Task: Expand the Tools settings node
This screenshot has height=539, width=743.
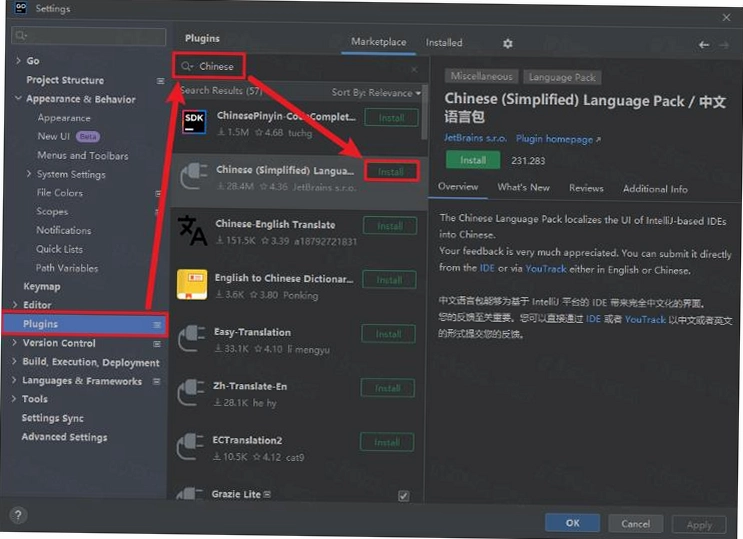Action: 14,398
